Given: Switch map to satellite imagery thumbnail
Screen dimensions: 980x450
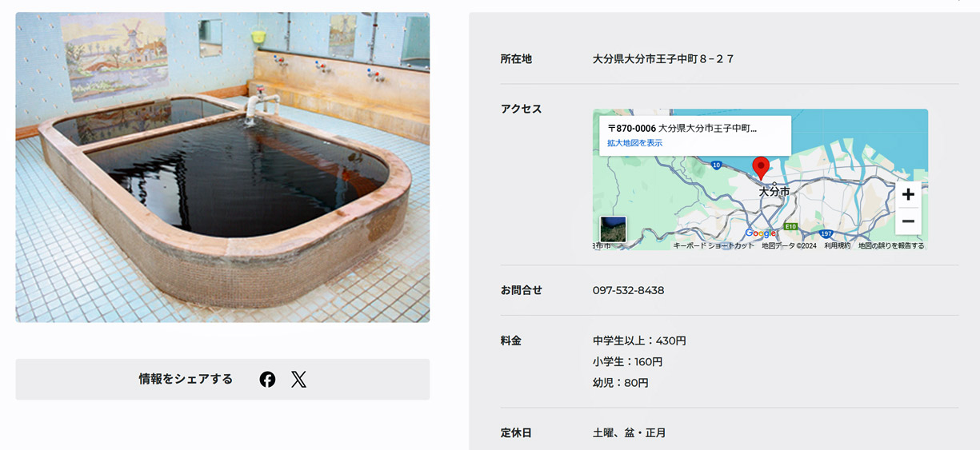Looking at the screenshot, I should pyautogui.click(x=614, y=229).
